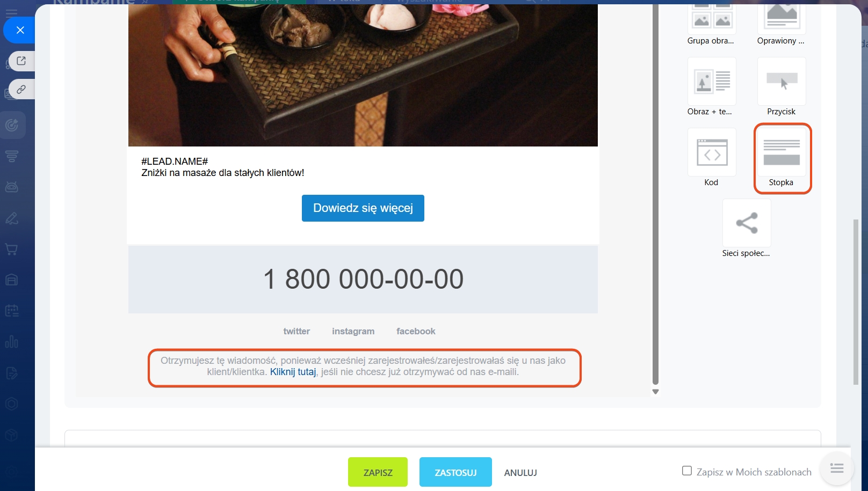Click the editor scrollbar down arrow
This screenshot has width=868, height=491.
655,392
